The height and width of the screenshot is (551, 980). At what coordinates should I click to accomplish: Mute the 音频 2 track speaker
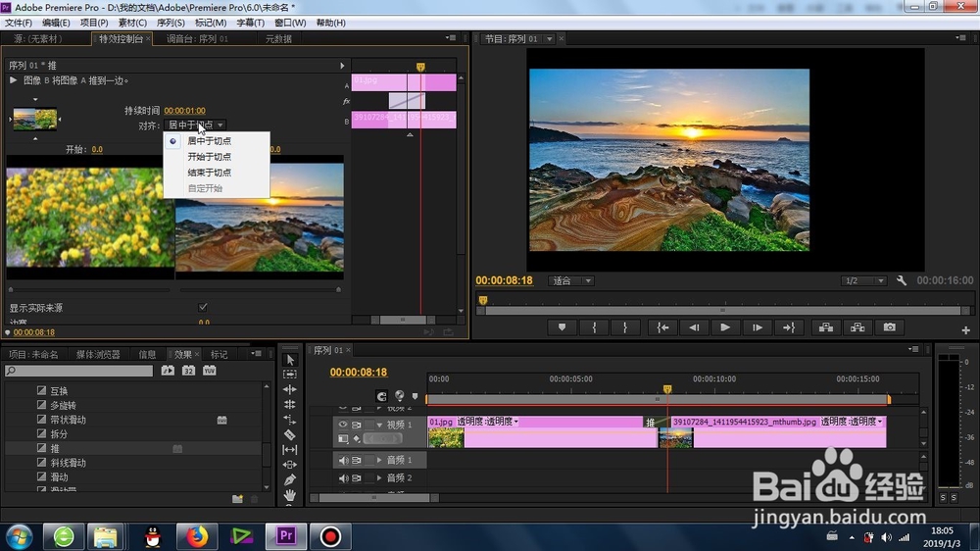[342, 478]
